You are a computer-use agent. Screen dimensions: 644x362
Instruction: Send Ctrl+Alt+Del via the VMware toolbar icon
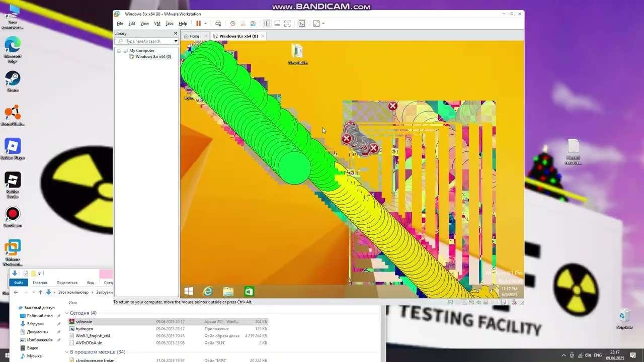[x=218, y=24]
